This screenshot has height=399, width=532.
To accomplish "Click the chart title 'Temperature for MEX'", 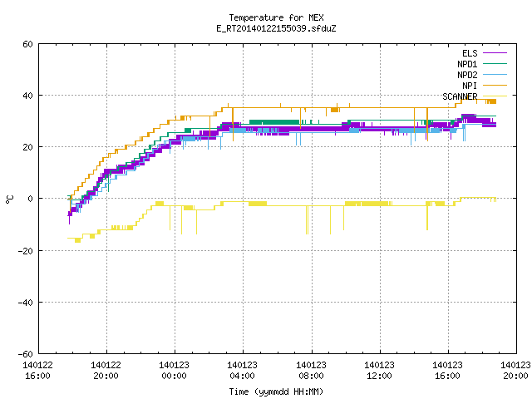I will click(x=276, y=17).
